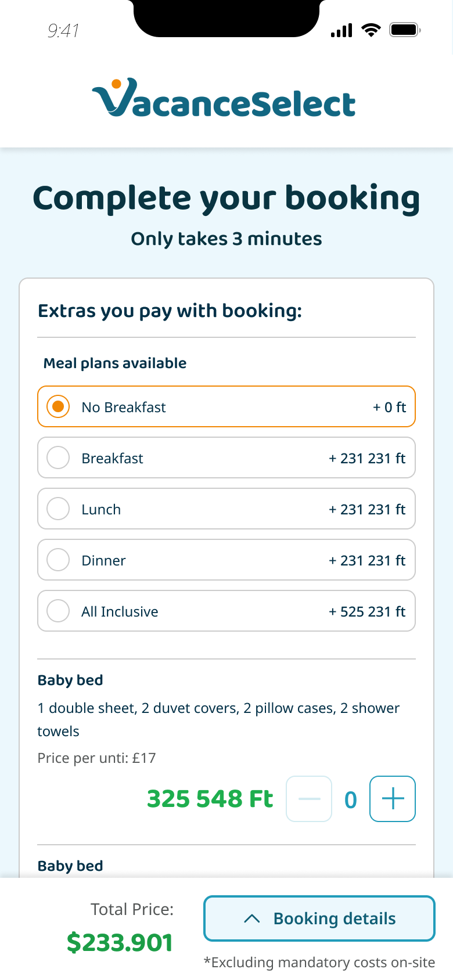Click the cellular signal bars icon
Viewport: 453px width, 980px height.
coord(341,31)
